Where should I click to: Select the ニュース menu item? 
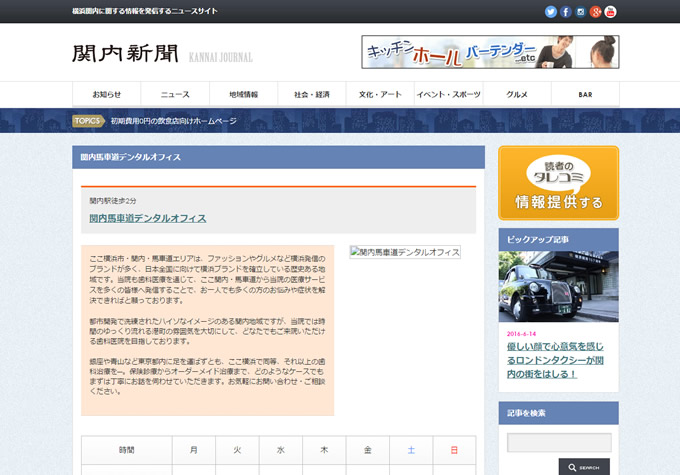click(175, 94)
